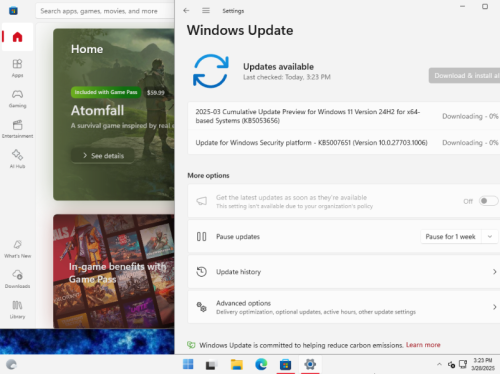Image resolution: width=500 pixels, height=374 pixels.
Task: Expand the pause duration dropdown arrow
Action: 490,237
